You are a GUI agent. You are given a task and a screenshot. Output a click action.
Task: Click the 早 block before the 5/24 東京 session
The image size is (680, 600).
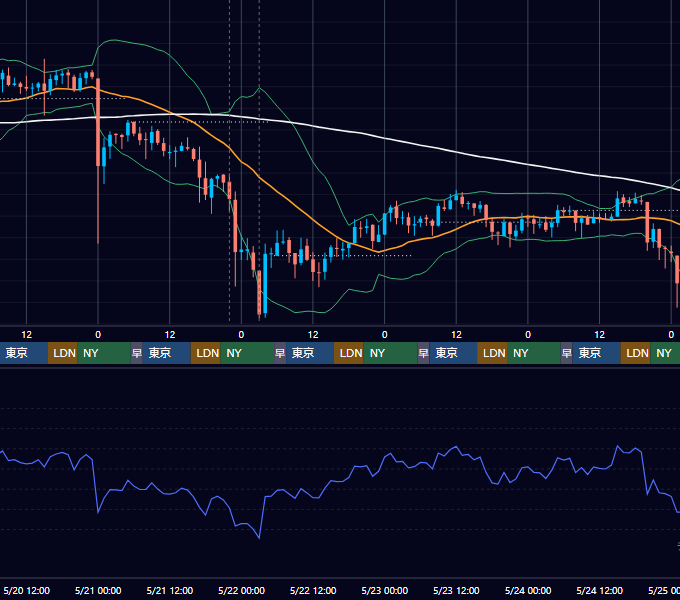pyautogui.click(x=566, y=353)
